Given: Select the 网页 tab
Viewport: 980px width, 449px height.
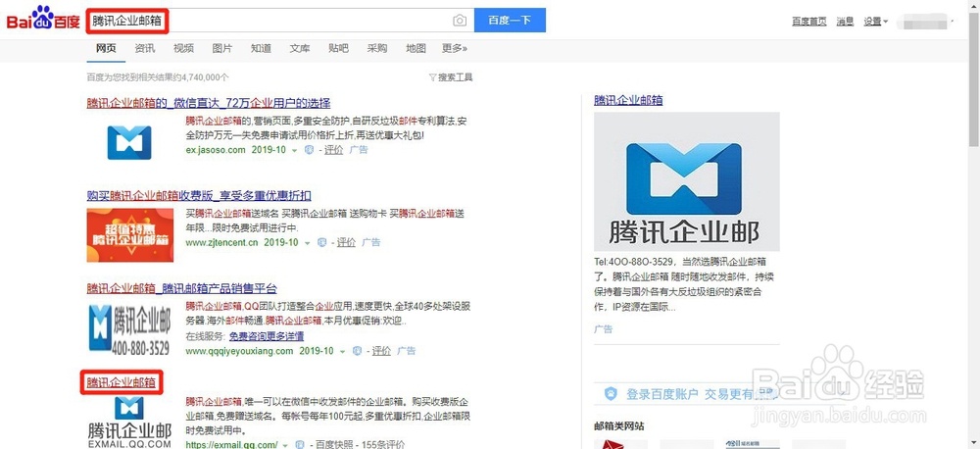Looking at the screenshot, I should (x=106, y=48).
